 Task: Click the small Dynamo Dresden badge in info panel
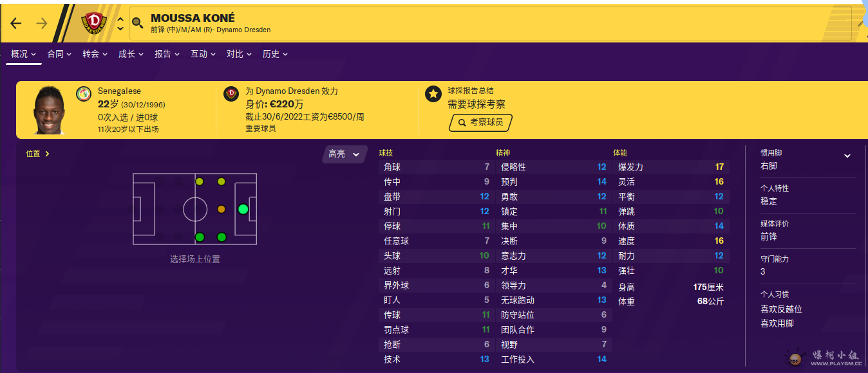pos(231,94)
